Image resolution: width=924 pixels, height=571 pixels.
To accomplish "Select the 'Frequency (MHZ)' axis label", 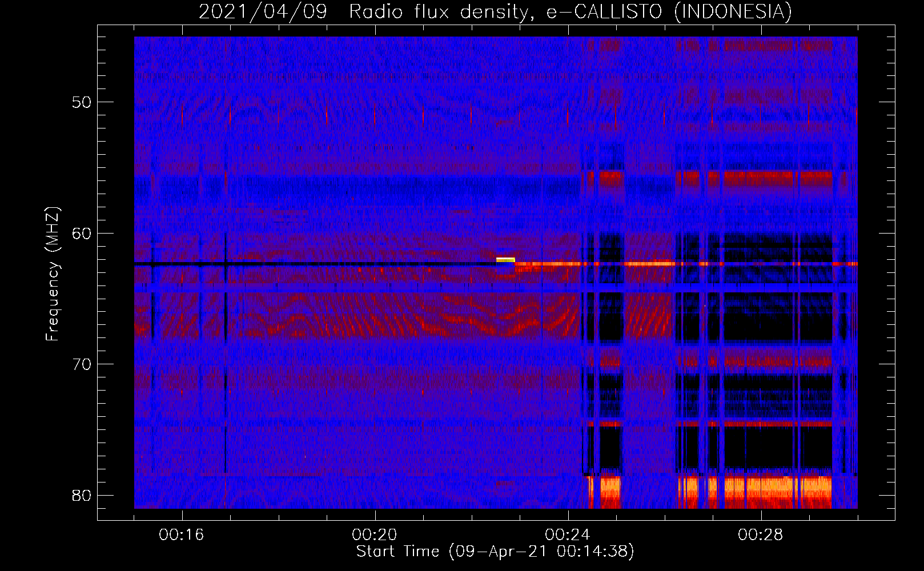I will pos(53,274).
